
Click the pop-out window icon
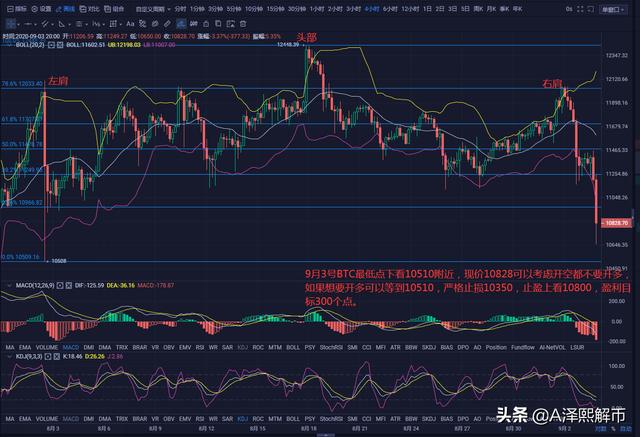591,9
